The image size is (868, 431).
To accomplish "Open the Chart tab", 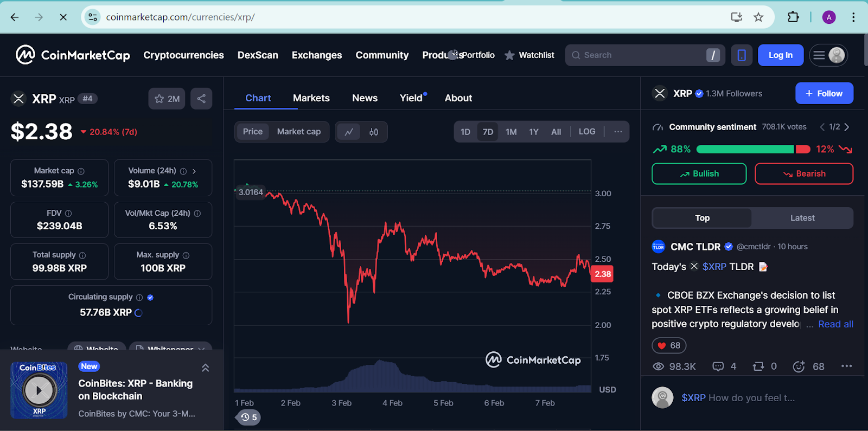I will click(x=258, y=98).
